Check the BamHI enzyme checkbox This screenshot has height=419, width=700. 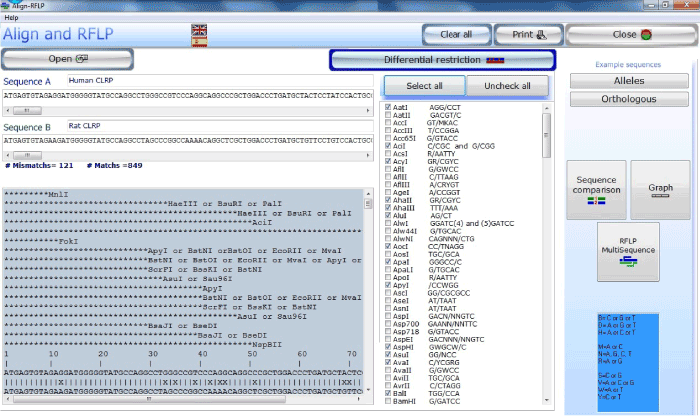pos(388,401)
